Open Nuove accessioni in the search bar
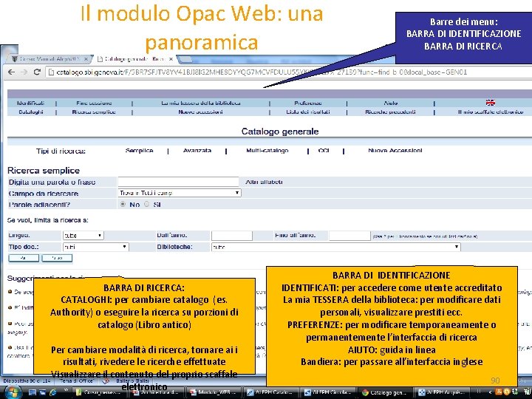This screenshot has width=532, height=399. (200, 112)
